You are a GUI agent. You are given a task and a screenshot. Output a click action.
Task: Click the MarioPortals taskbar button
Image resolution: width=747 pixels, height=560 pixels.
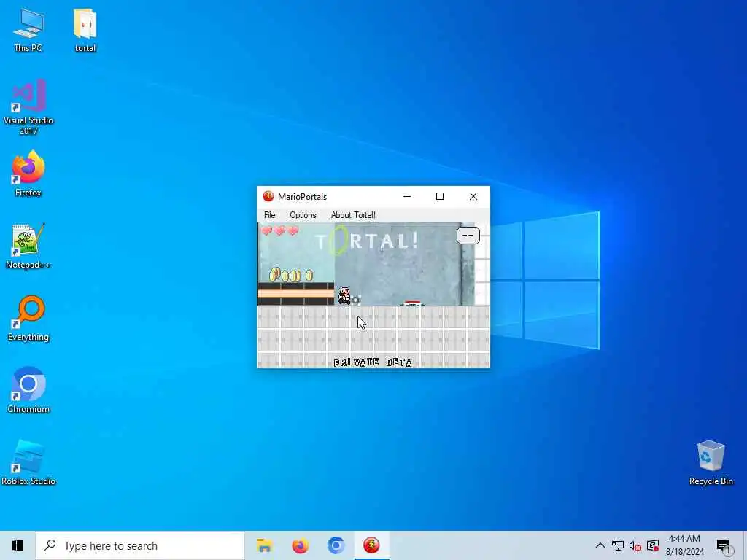click(371, 545)
